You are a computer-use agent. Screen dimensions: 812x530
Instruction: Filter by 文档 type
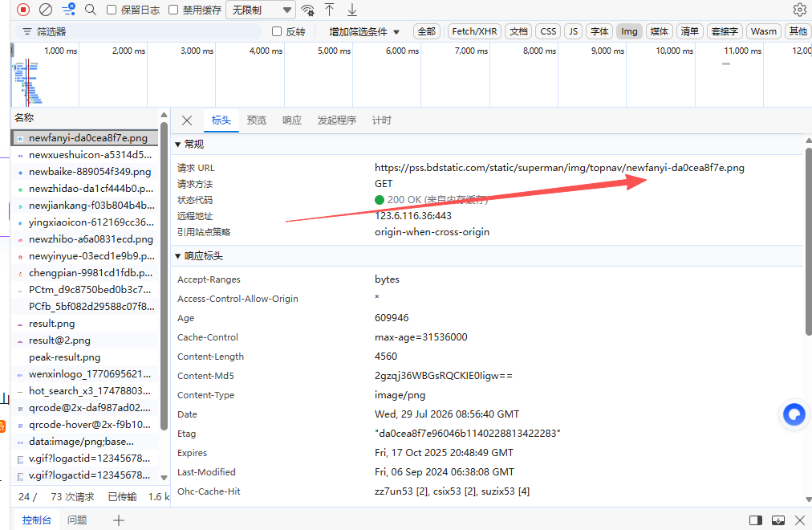(x=518, y=31)
